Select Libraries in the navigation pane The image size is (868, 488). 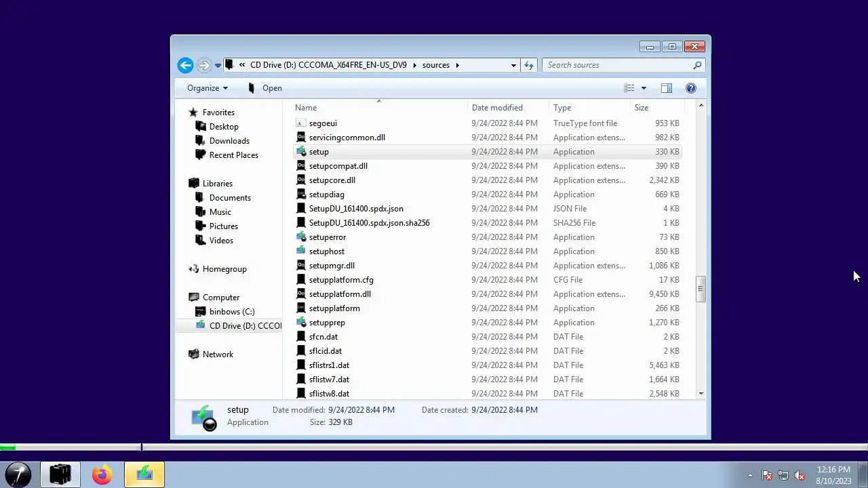pyautogui.click(x=217, y=184)
